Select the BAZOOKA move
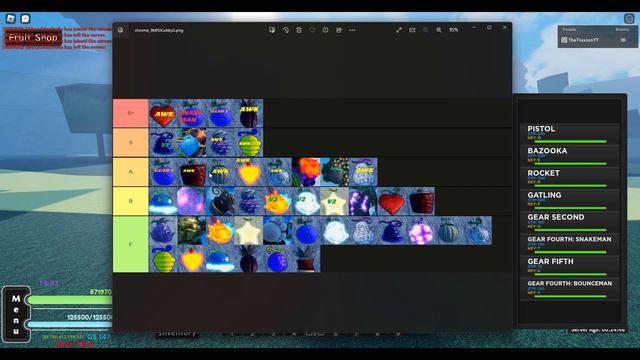640x360 pixels. (x=570, y=156)
